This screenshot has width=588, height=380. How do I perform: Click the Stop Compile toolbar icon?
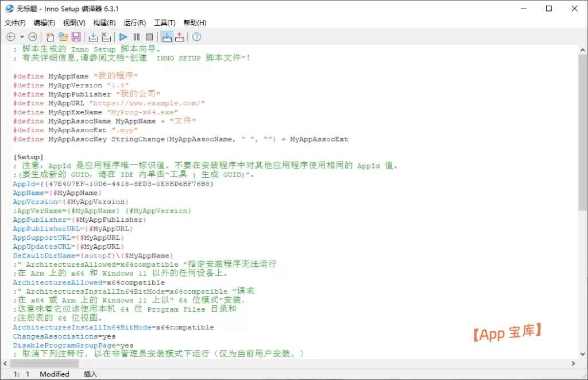(x=106, y=37)
